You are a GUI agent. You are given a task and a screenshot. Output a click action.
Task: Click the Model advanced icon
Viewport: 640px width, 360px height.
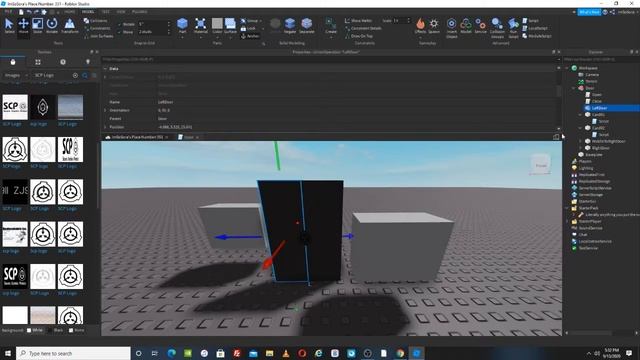466,26
